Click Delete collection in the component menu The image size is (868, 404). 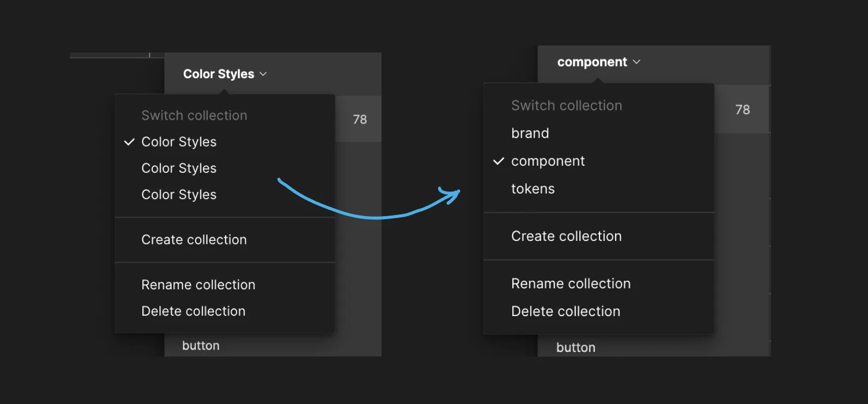click(565, 312)
